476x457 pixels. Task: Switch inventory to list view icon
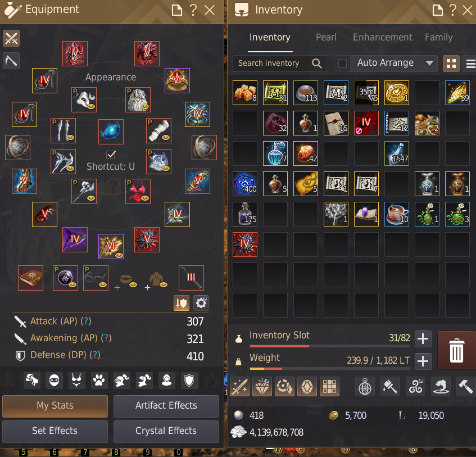point(470,64)
